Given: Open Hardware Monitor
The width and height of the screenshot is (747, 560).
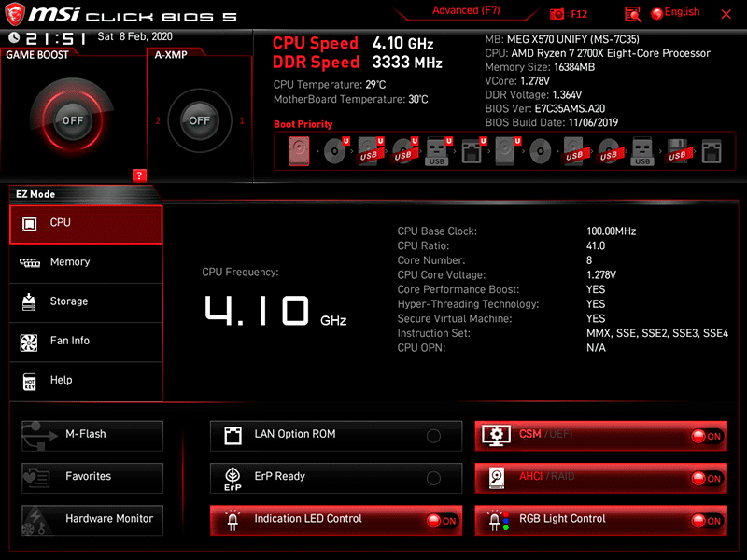Looking at the screenshot, I should [x=92, y=520].
